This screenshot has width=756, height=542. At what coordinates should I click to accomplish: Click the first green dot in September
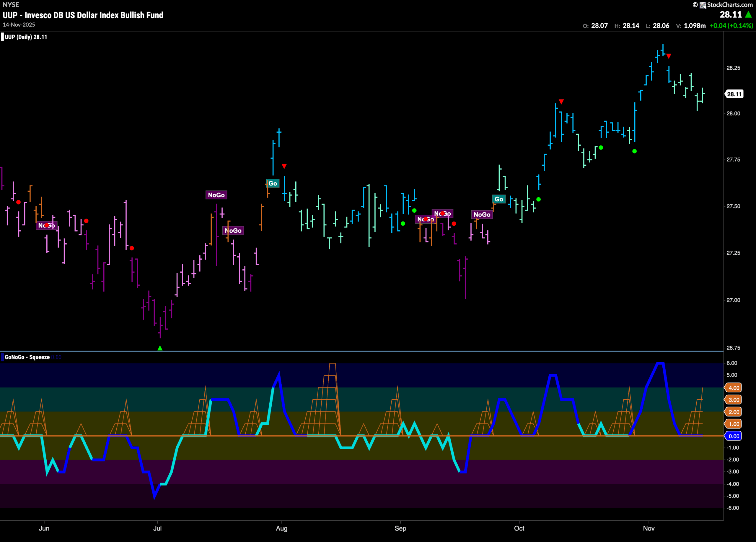(403, 224)
